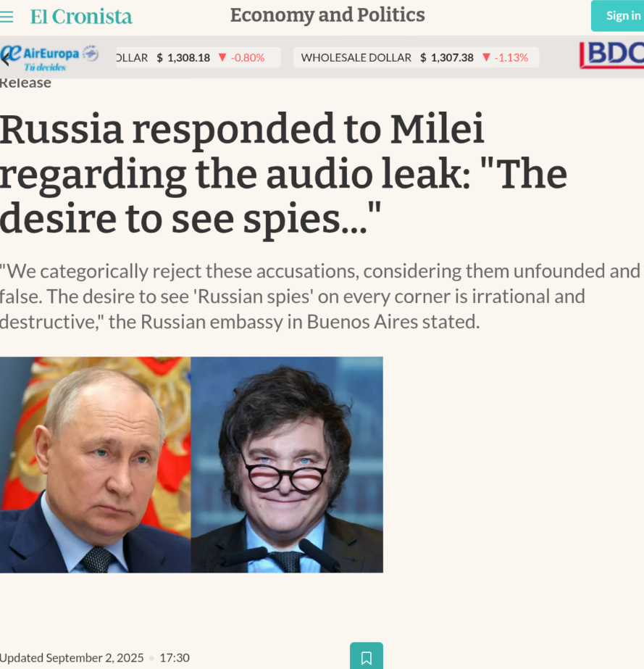Open the BDO advertisement logo

[611, 55]
